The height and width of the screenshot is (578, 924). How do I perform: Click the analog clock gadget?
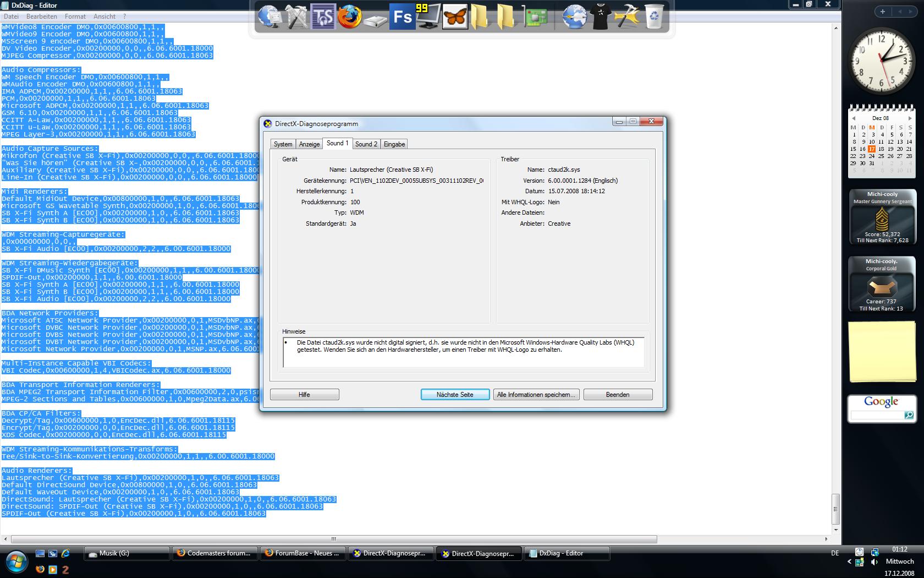tap(882, 60)
